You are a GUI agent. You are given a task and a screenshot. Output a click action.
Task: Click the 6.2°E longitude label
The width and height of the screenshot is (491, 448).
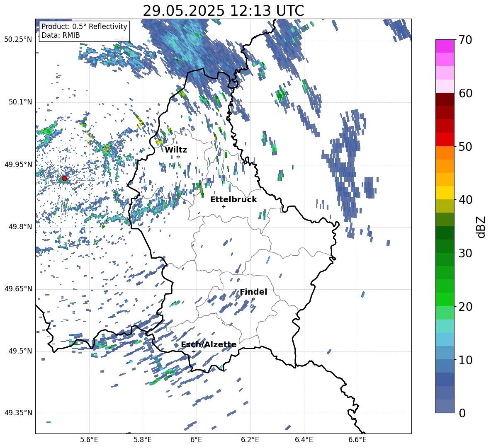coord(250,440)
